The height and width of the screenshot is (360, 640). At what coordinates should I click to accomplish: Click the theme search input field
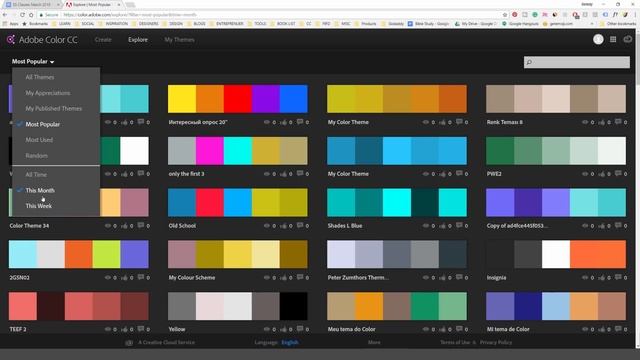[577, 62]
